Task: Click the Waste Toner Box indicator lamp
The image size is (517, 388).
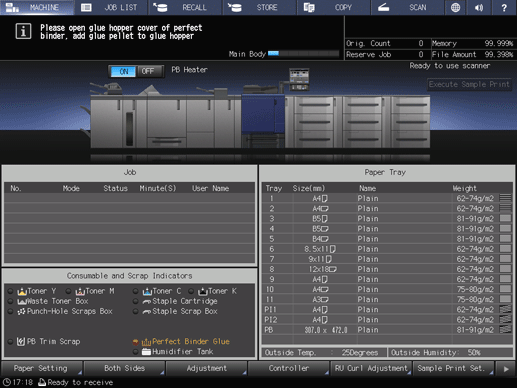Action: pos(11,301)
